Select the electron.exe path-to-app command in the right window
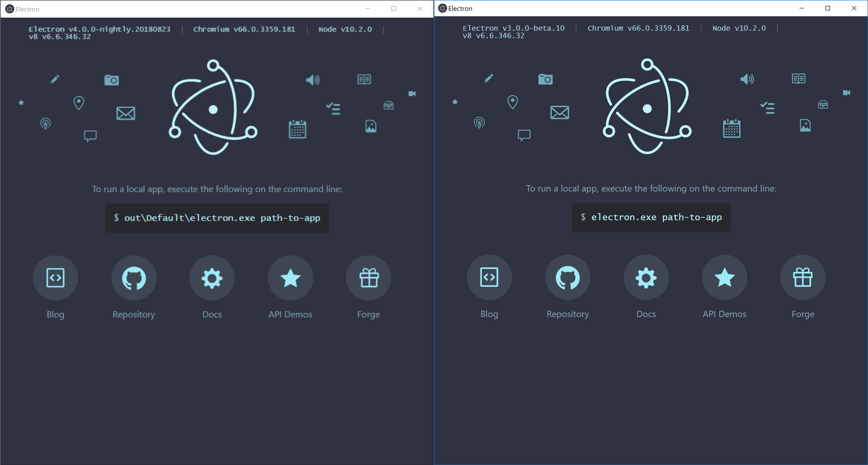Viewport: 868px width, 465px height. tap(656, 217)
